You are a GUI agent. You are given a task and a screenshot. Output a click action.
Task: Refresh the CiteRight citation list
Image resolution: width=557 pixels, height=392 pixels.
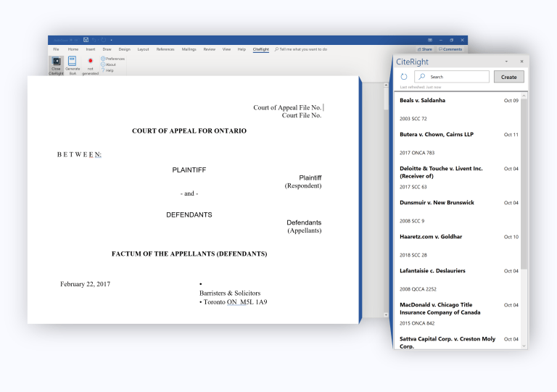point(404,77)
